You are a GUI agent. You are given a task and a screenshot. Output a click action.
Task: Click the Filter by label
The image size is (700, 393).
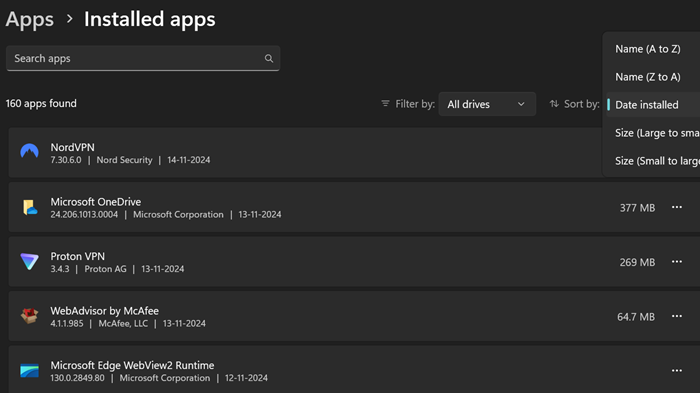415,104
